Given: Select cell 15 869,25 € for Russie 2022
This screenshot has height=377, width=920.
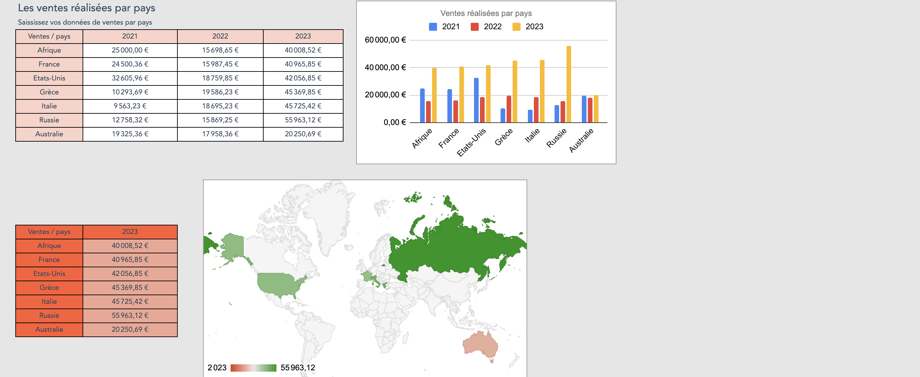Looking at the screenshot, I should pos(220,120).
